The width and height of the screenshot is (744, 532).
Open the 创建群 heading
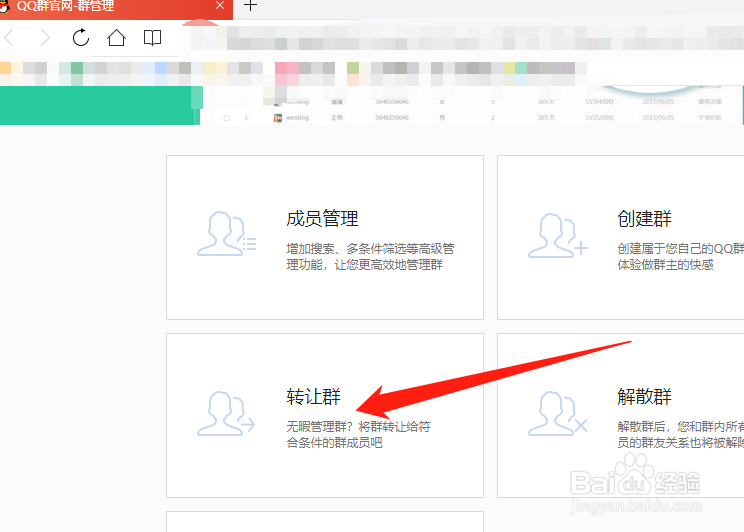point(644,219)
